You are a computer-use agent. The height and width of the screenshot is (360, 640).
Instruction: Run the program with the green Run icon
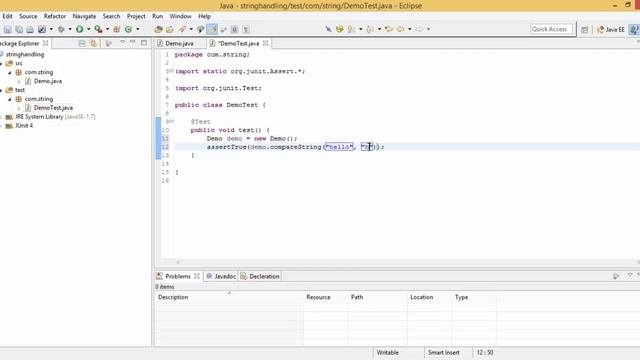click(80, 29)
